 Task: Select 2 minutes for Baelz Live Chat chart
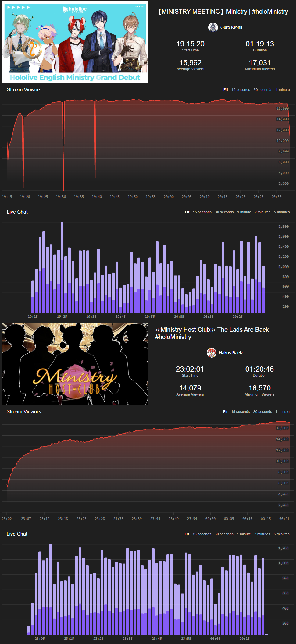[x=262, y=534]
